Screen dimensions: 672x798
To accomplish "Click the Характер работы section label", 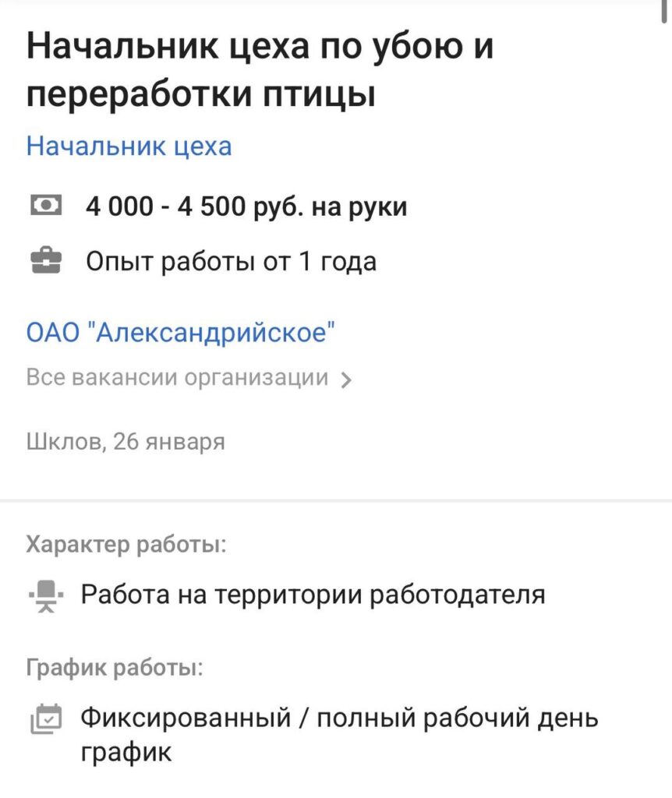I will click(x=126, y=545).
